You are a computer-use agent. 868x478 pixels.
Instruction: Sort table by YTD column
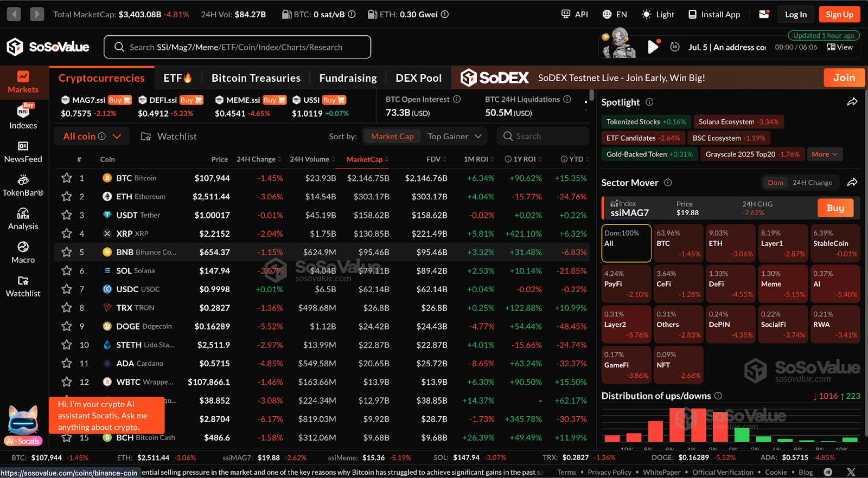(574, 159)
